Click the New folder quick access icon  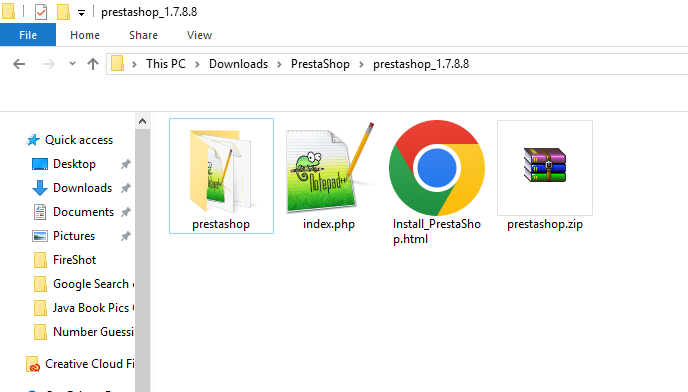click(63, 12)
